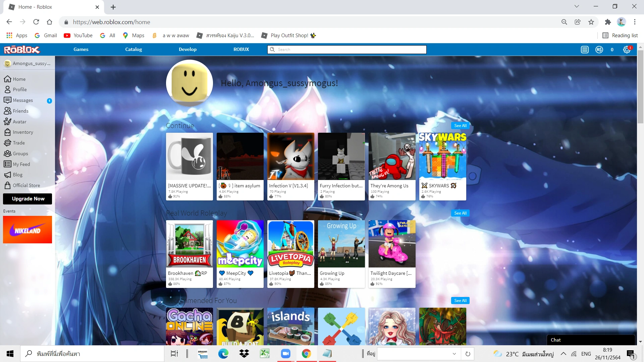Bookmark this page with star icon
Screen dimensions: 644x362
pyautogui.click(x=591, y=22)
